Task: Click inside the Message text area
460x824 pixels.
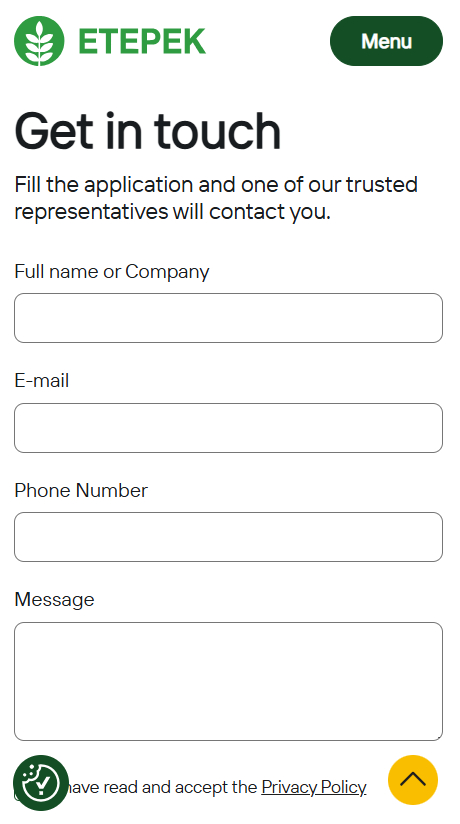Action: [228, 682]
